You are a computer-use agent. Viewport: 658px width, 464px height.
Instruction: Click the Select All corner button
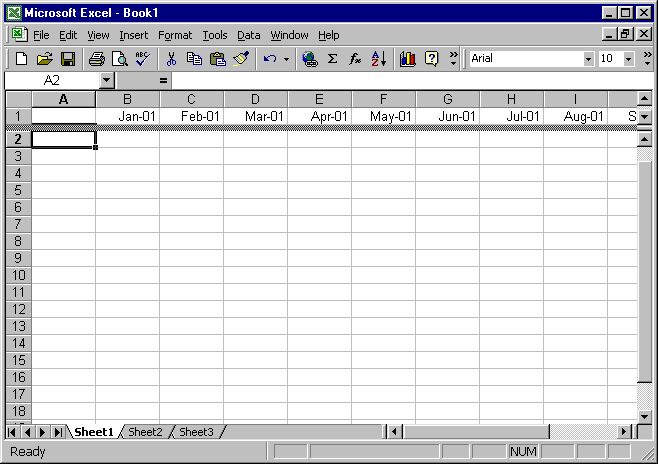(18, 99)
